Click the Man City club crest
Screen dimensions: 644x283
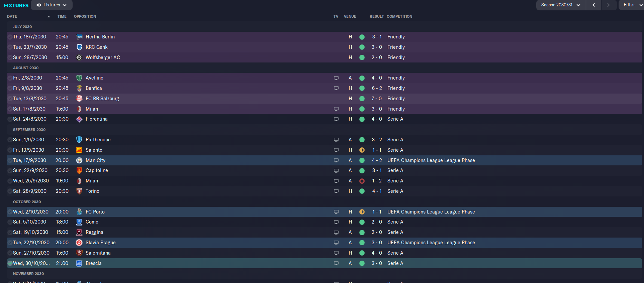tap(79, 160)
